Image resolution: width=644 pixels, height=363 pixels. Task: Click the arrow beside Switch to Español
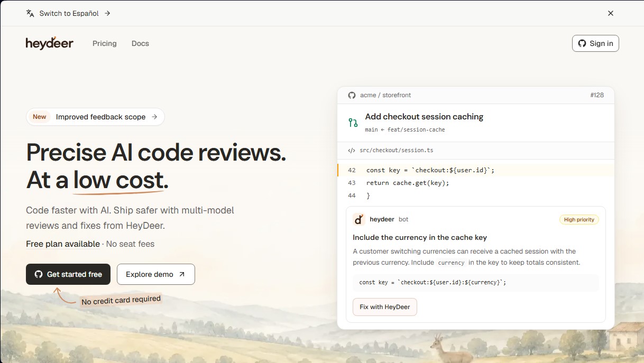pos(107,13)
